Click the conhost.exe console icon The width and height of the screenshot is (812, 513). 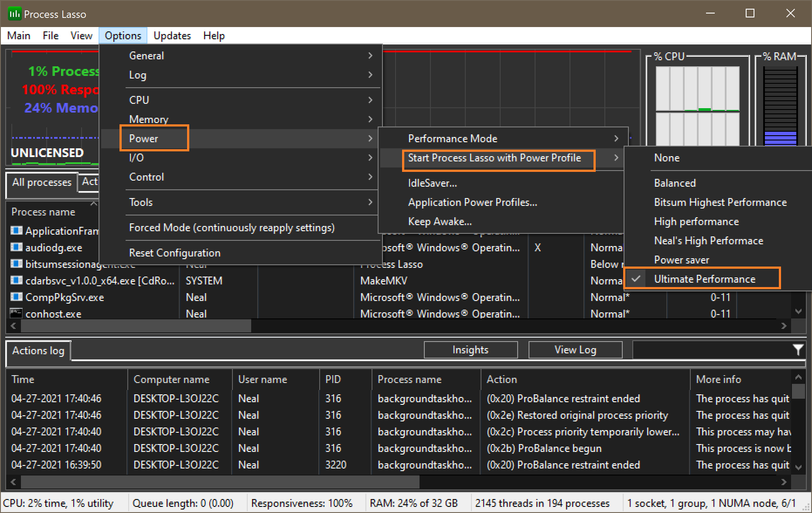[x=17, y=314]
